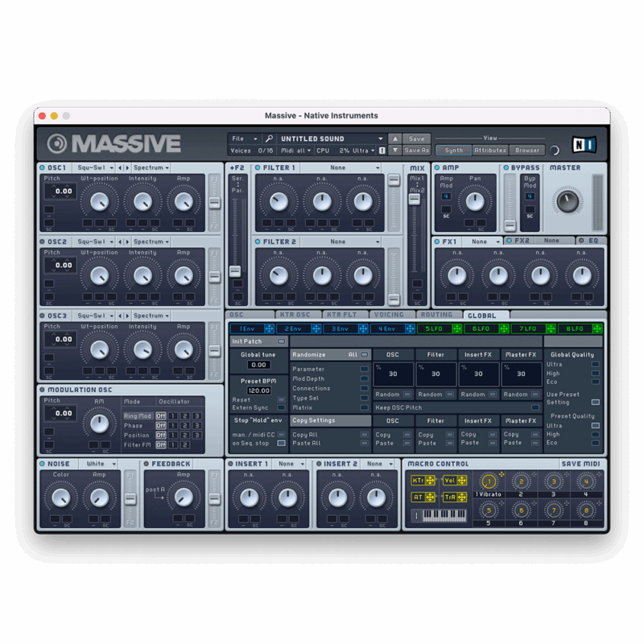Select the Browser view
This screenshot has height=644, width=644.
(527, 151)
